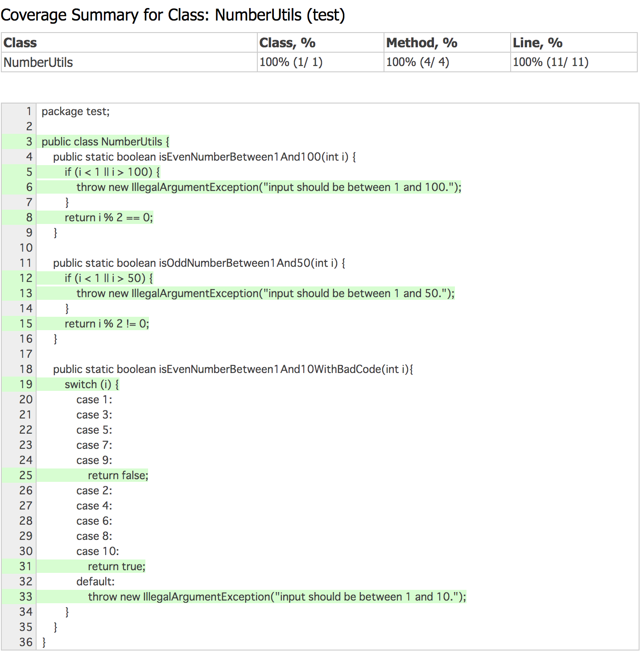Viewport: 644px width, 663px height.
Task: Select the NumberUtils class name cell
Action: tap(38, 62)
